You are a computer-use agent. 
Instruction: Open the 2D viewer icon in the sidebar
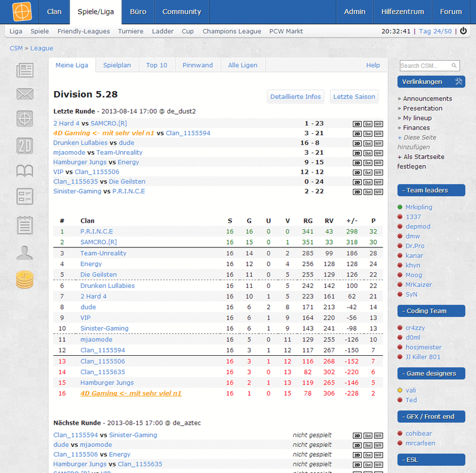point(24,146)
